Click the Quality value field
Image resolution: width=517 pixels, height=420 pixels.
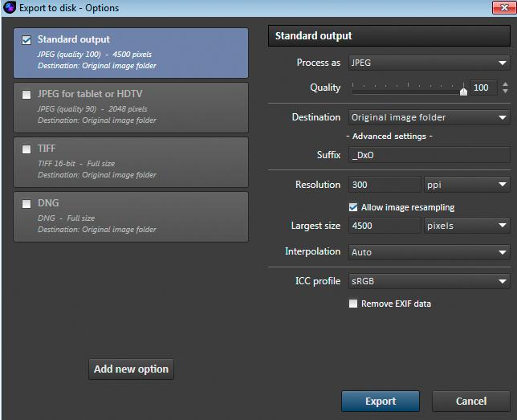click(484, 88)
